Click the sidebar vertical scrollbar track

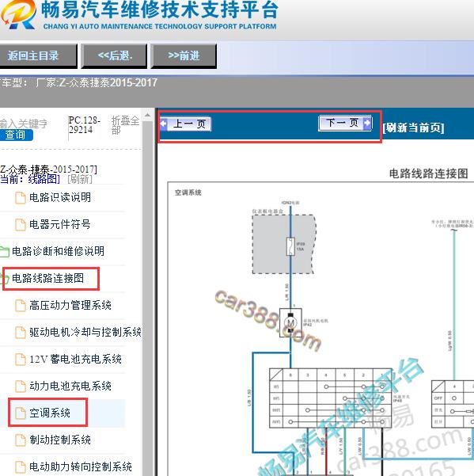point(147,298)
